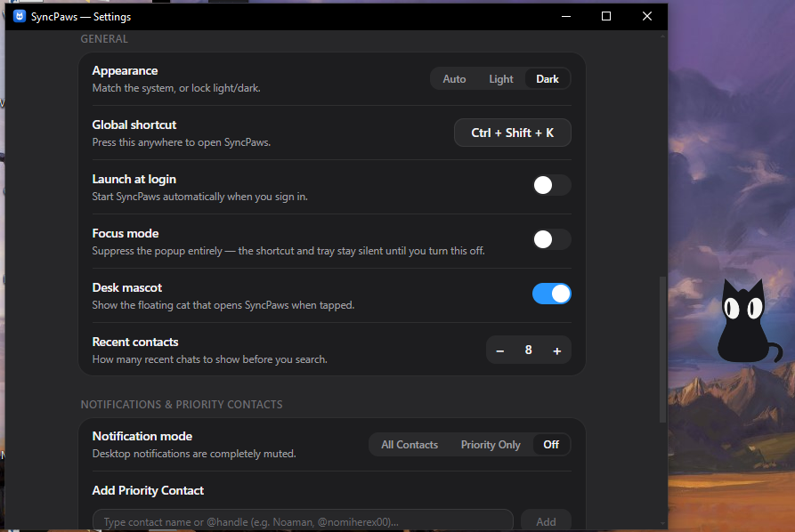Click "NOTIFICATIONS & PRIORITY CONTACTS" section header
795x532 pixels.
182,404
